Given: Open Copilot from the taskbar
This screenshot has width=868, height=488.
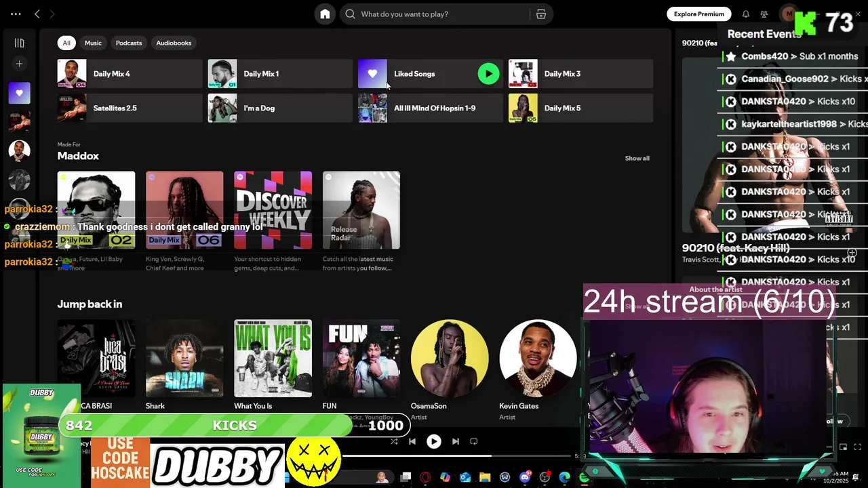Looking at the screenshot, I should [445, 477].
